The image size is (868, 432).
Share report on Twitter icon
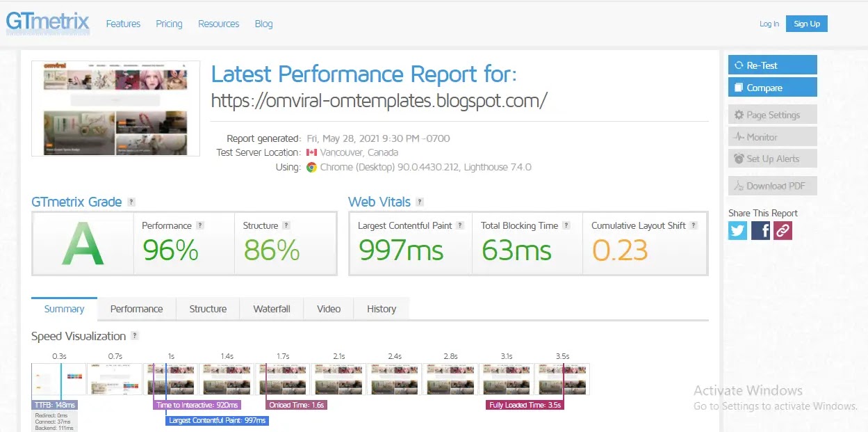[737, 230]
